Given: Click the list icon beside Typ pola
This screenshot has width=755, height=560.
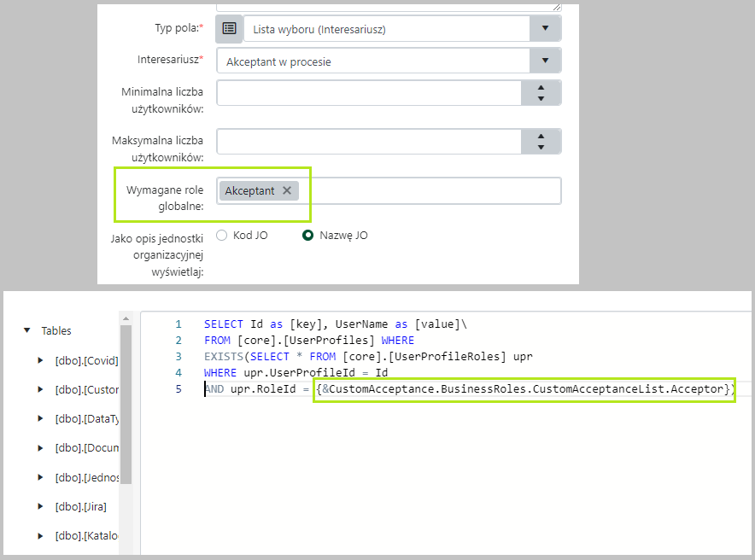Looking at the screenshot, I should 229,28.
